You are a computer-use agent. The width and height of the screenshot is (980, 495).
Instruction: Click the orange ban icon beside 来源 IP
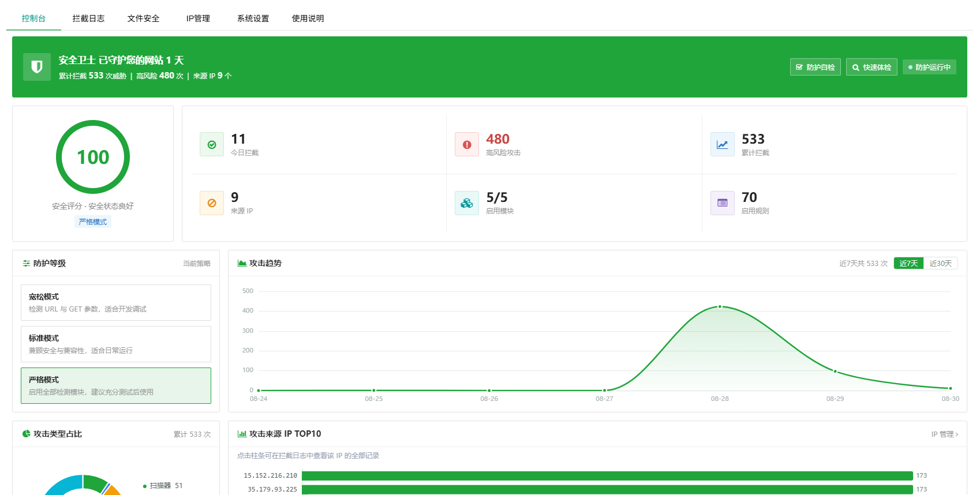[x=212, y=202]
